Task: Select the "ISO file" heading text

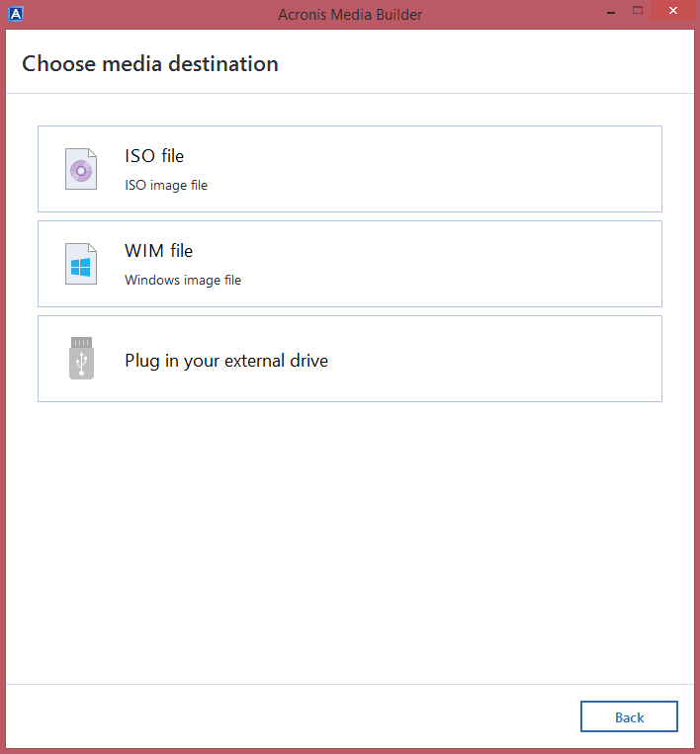Action: click(154, 156)
